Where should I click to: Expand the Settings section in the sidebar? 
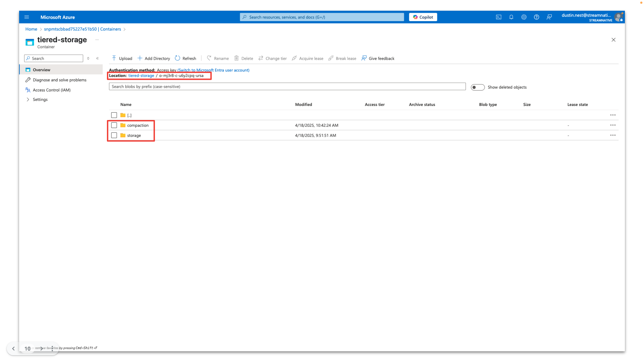(x=40, y=99)
